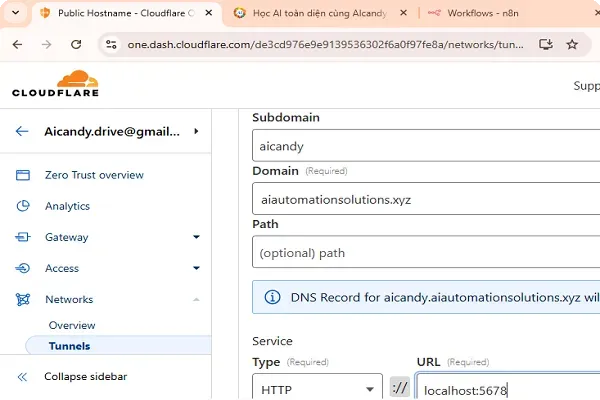Select Tunnels in the sidebar
Image resolution: width=600 pixels, height=400 pixels.
coord(119,346)
